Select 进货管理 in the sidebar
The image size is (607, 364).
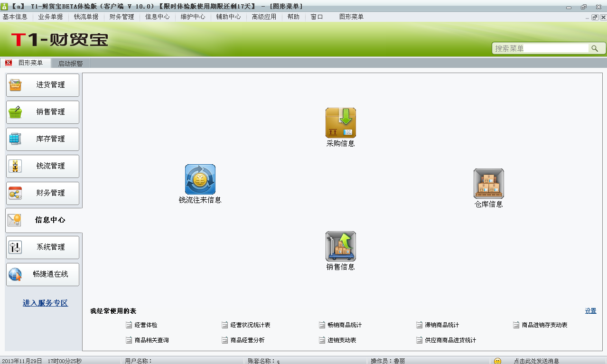pos(43,85)
